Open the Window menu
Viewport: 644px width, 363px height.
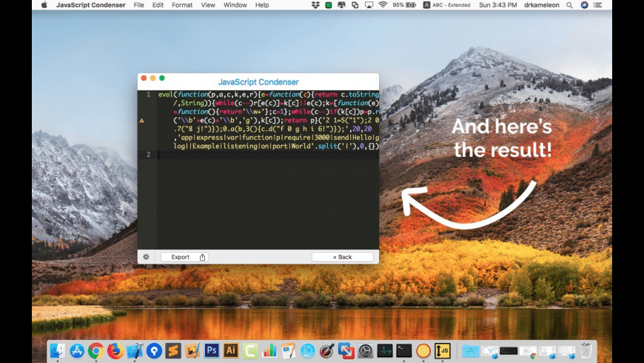click(235, 5)
